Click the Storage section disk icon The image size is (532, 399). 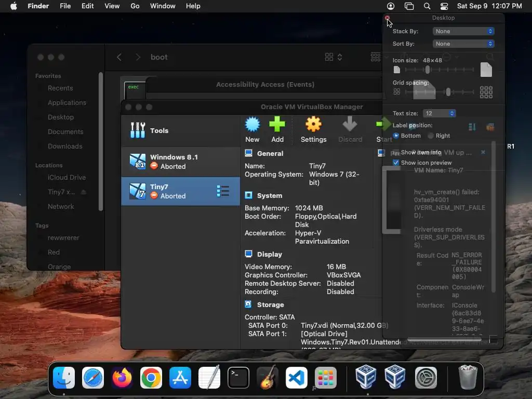click(248, 304)
